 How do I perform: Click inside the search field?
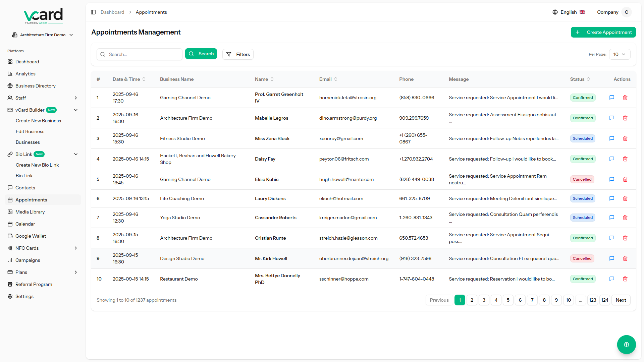point(140,54)
